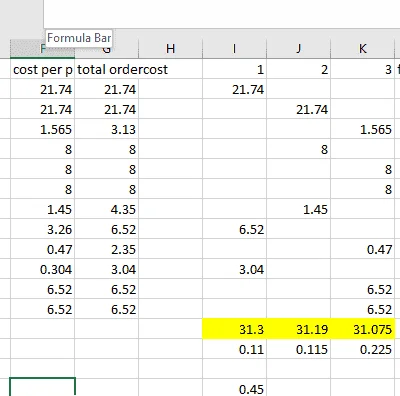The image size is (400, 396).
Task: Select column K header
Action: click(362, 49)
